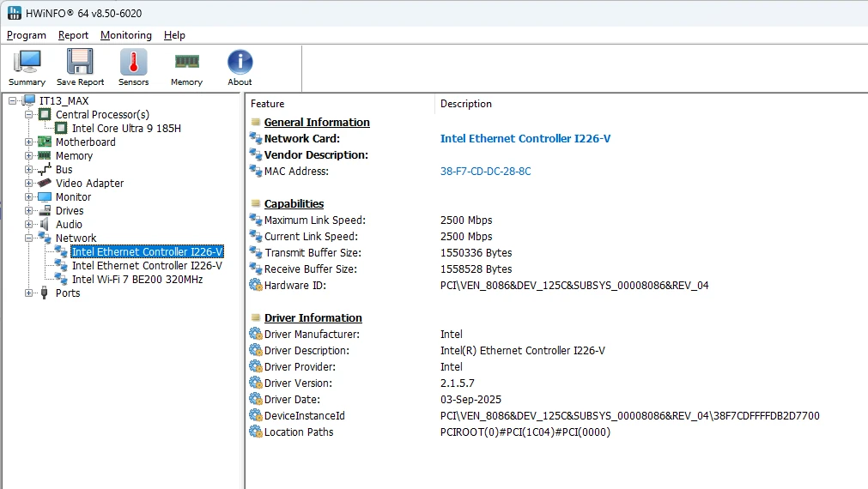Click the HWiNFO title bar app icon
The height and width of the screenshot is (489, 868).
(14, 13)
